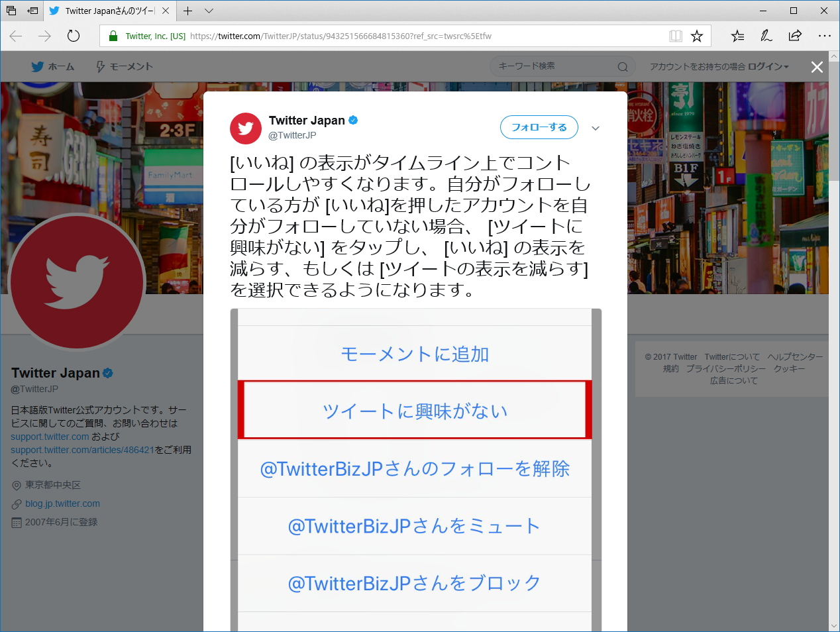Click the フォローする button

[x=539, y=127]
